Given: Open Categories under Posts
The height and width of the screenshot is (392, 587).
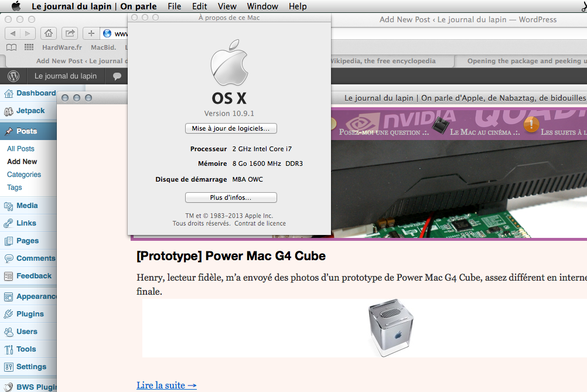Looking at the screenshot, I should coord(24,175).
